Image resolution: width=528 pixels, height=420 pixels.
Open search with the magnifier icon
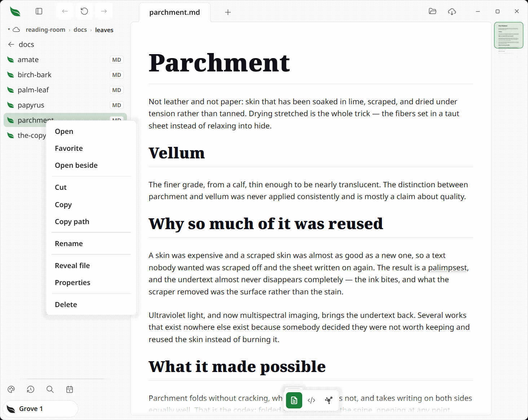pyautogui.click(x=50, y=389)
